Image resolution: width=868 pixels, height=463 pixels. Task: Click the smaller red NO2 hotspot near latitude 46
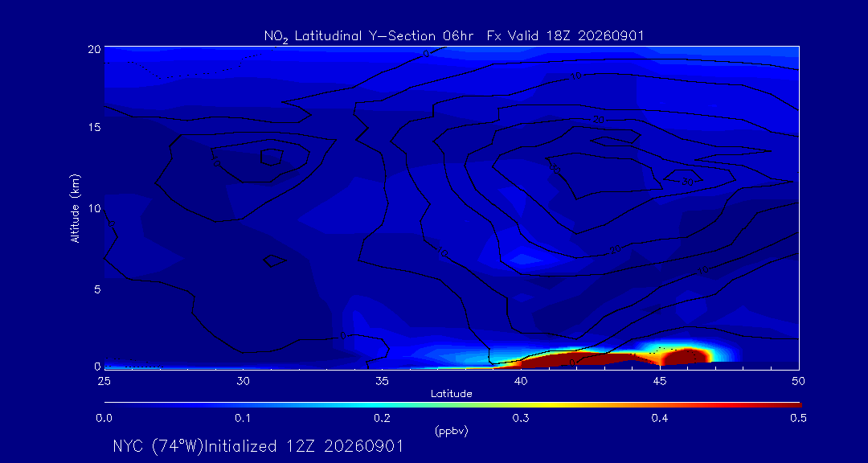[x=686, y=356]
